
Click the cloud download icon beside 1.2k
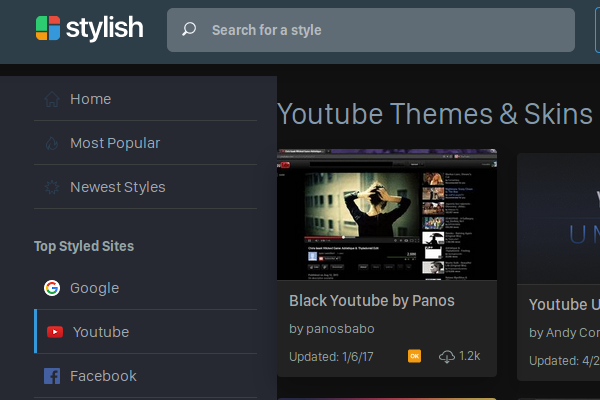447,357
